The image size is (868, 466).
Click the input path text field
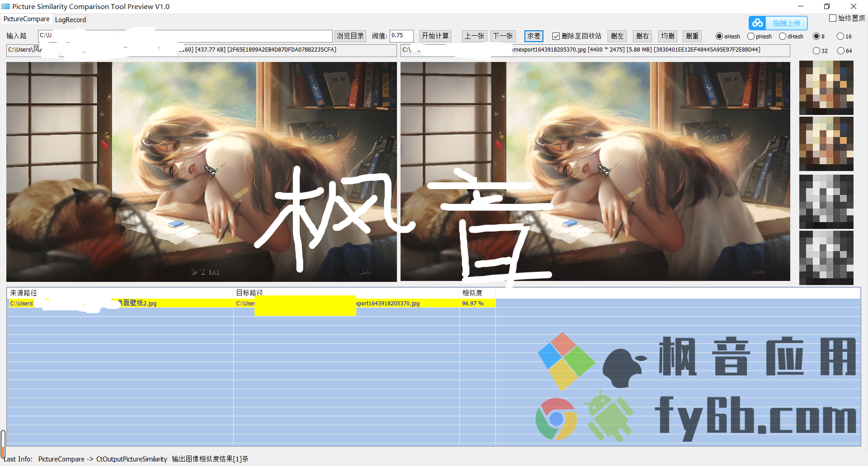(x=185, y=36)
